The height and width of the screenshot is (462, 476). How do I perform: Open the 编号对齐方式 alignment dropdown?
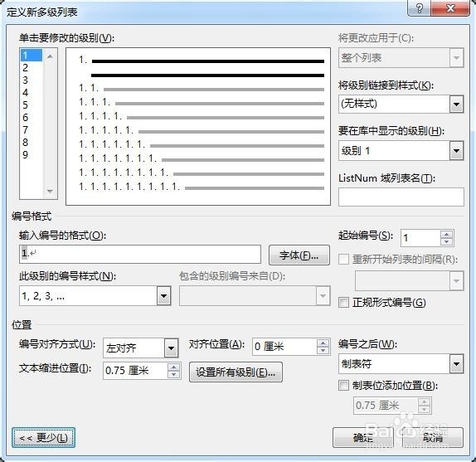[x=171, y=348]
